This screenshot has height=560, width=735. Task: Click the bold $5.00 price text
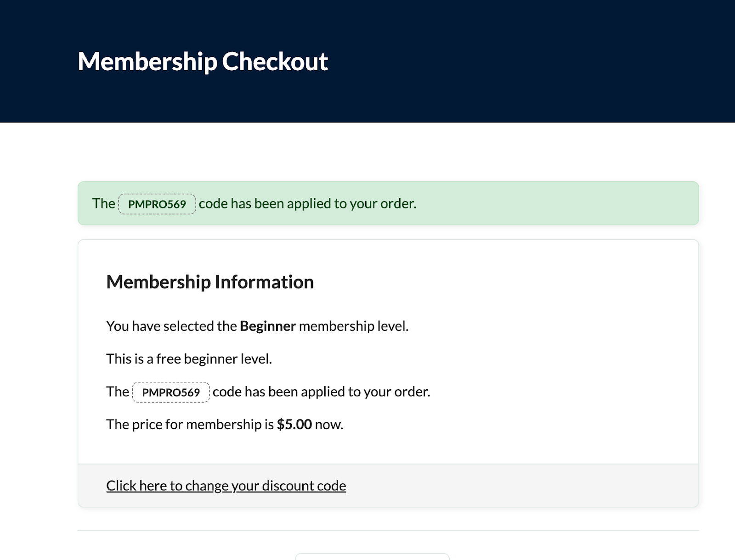click(294, 425)
